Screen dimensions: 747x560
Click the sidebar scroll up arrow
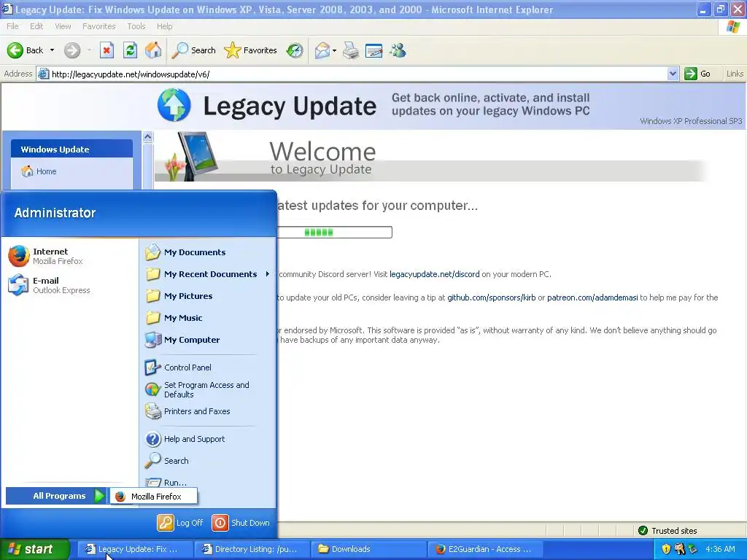click(x=147, y=136)
